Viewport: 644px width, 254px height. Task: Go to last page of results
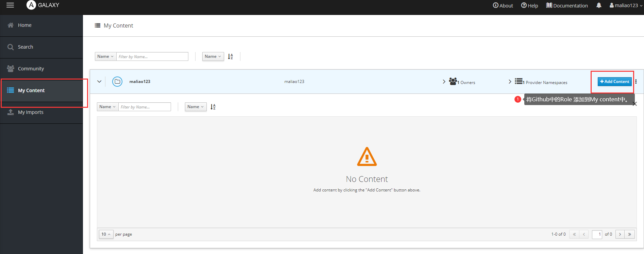[x=630, y=234]
